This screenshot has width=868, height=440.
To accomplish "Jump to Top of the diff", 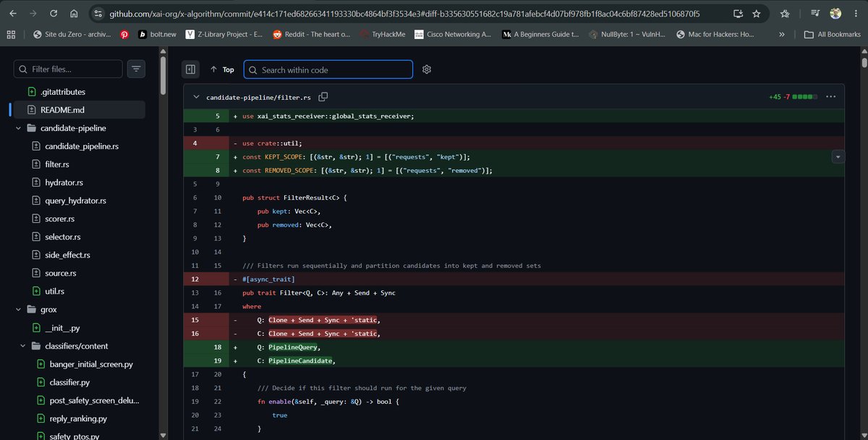I will coord(222,69).
